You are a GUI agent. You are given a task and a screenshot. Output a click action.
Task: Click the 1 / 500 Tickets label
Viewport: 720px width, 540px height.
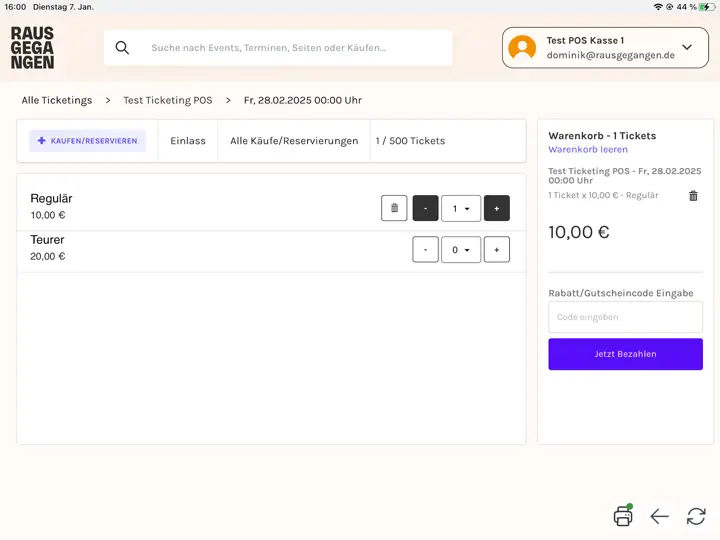point(410,141)
